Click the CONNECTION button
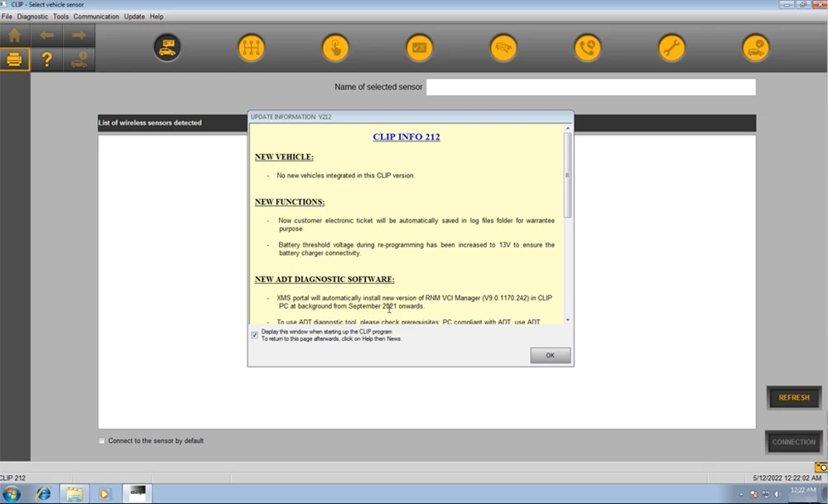The image size is (828, 504). 794,442
